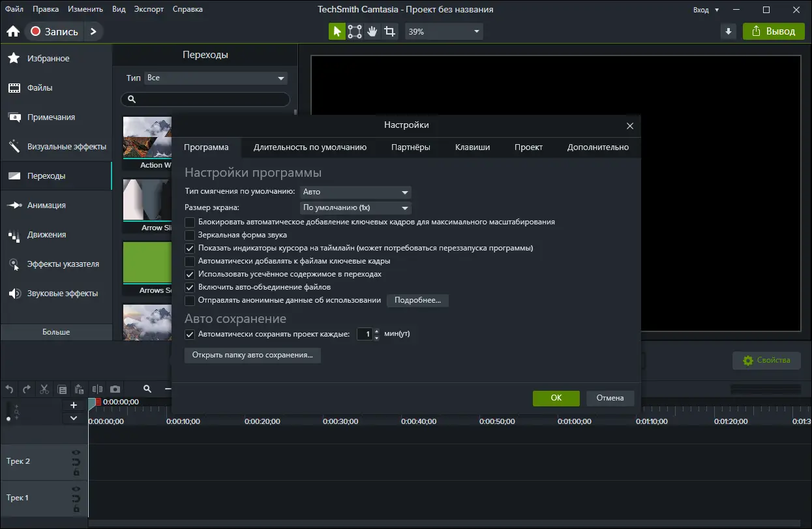Screen dimensions: 812x529
Task: Hide Трек 2 with eye icon
Action: tap(76, 452)
